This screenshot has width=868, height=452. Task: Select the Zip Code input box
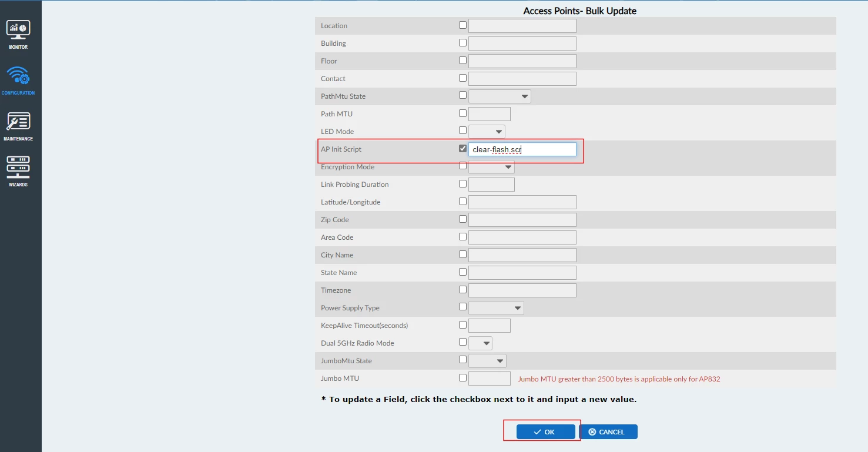click(x=522, y=220)
